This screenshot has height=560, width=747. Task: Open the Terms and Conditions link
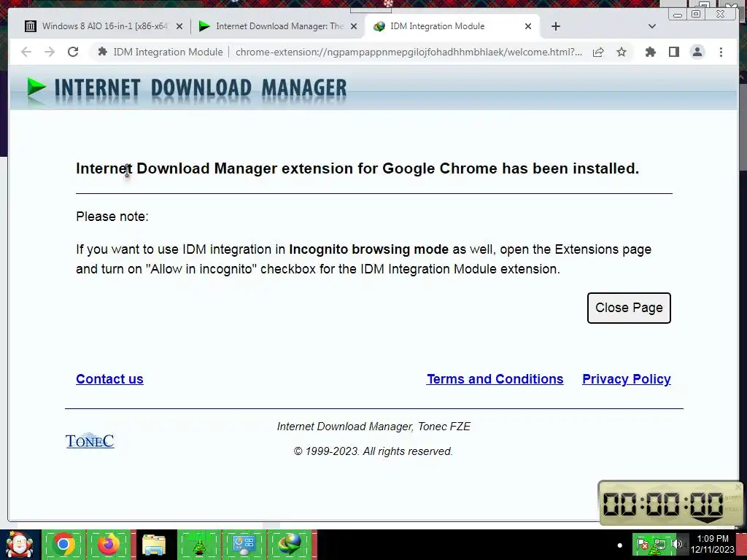click(495, 379)
